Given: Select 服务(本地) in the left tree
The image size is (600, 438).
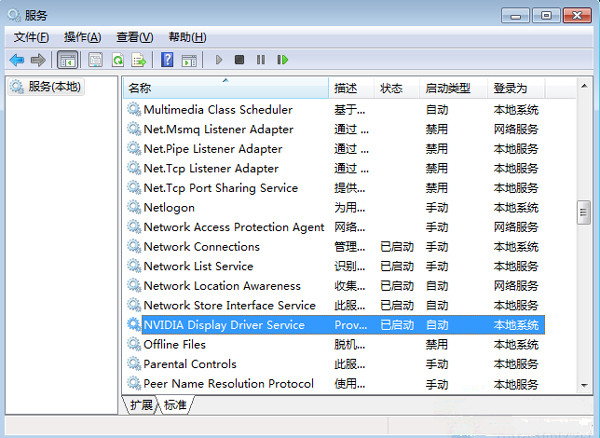Looking at the screenshot, I should click(54, 87).
